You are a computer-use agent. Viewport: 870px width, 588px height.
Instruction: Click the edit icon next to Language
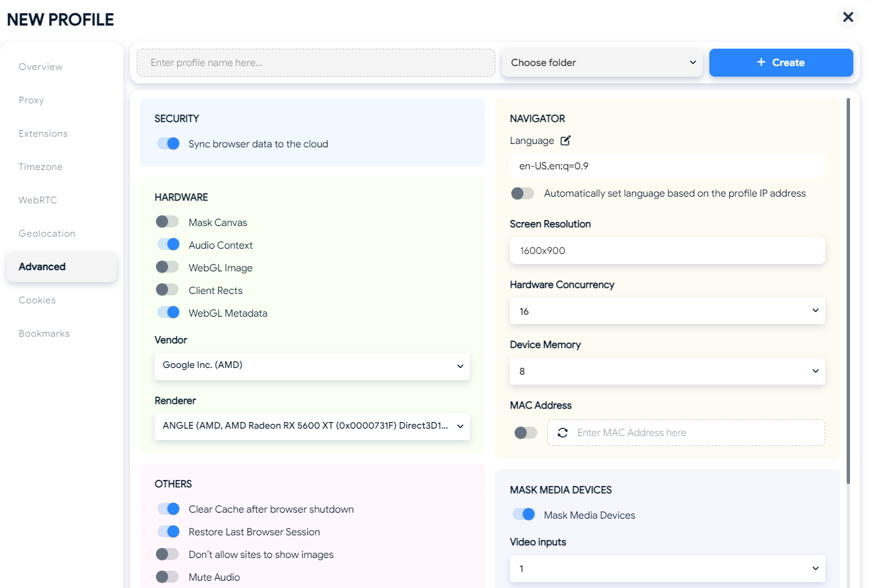pyautogui.click(x=565, y=141)
